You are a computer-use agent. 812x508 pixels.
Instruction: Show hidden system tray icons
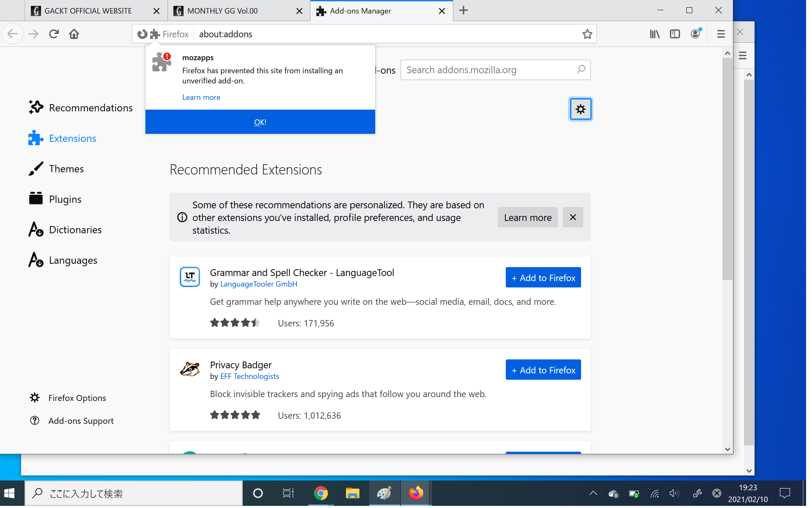point(593,493)
